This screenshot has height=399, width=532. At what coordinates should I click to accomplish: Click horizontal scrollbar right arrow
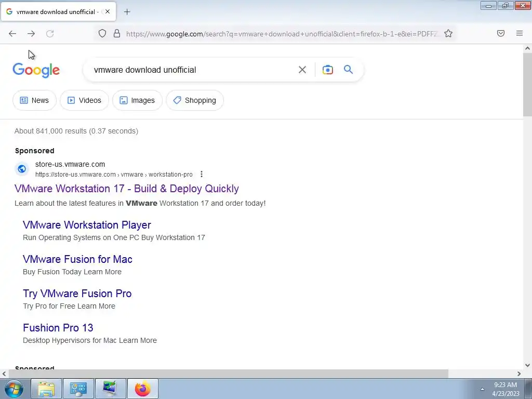coord(519,374)
